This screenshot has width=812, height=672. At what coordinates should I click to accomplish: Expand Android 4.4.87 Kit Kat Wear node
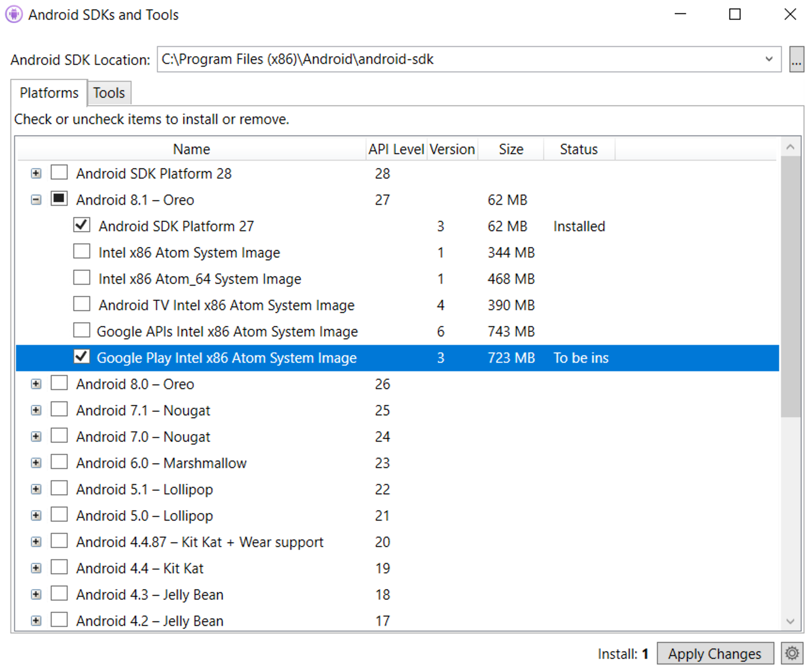36,542
